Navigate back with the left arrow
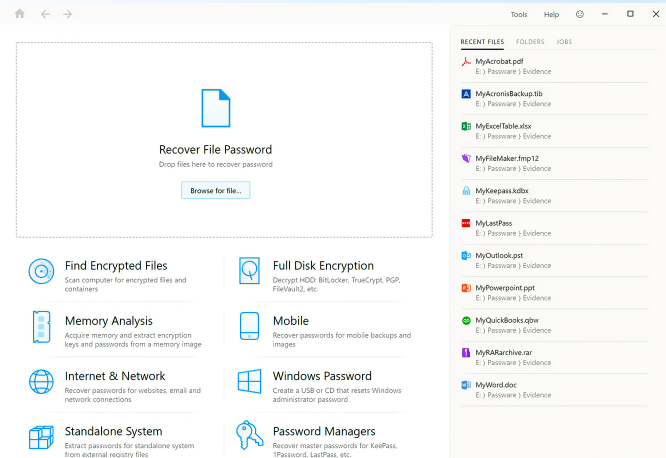This screenshot has height=458, width=666. pyautogui.click(x=45, y=14)
